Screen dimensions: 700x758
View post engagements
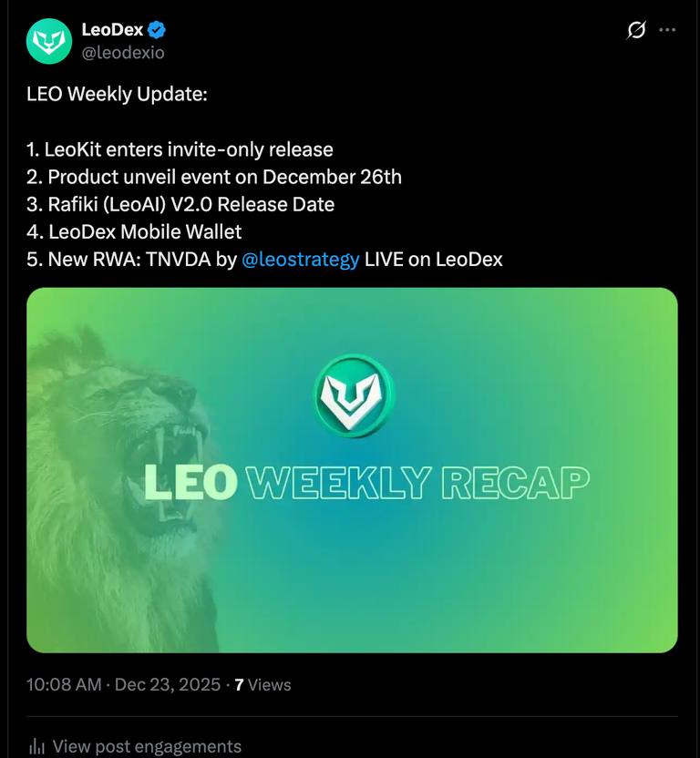(x=147, y=746)
